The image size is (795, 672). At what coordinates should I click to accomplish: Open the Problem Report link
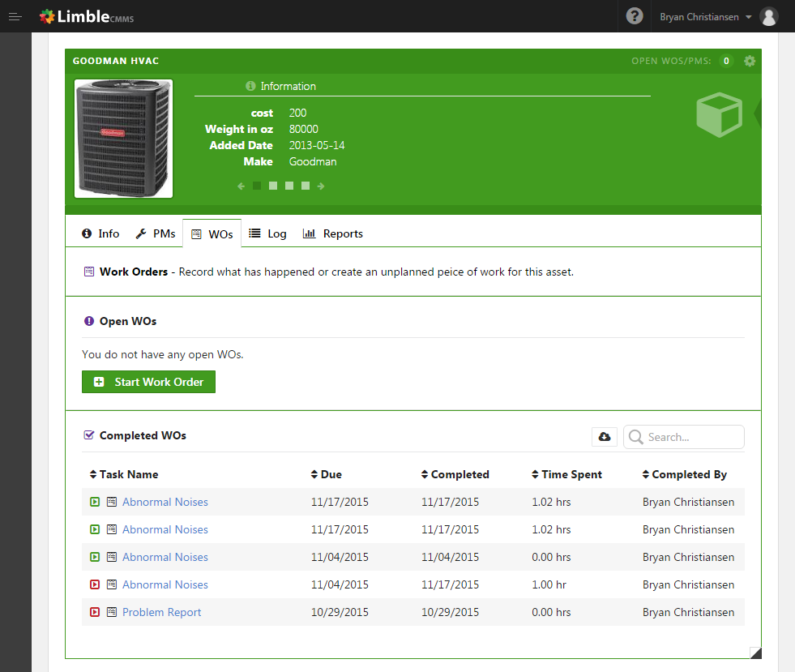click(162, 612)
